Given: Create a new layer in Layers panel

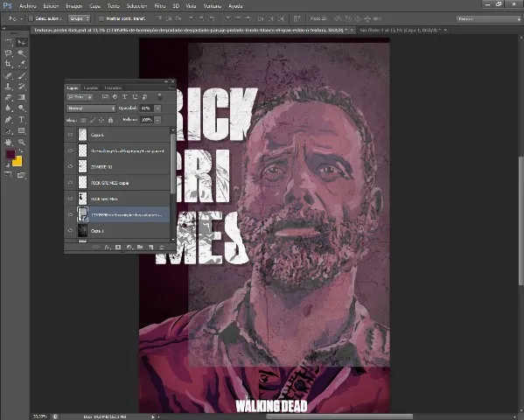Looking at the screenshot, I should 150,248.
